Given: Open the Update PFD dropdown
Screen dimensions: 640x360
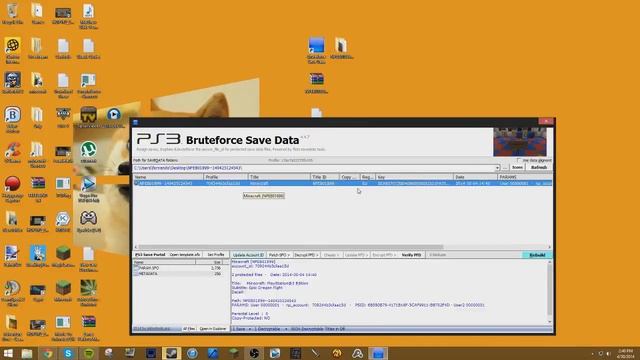Looking at the screenshot, I should 356,255.
